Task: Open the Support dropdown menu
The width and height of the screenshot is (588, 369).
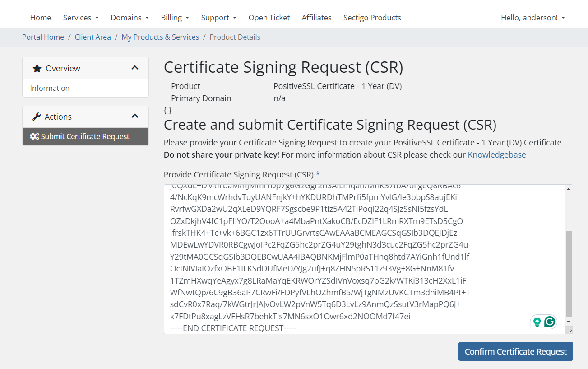Action: click(219, 18)
